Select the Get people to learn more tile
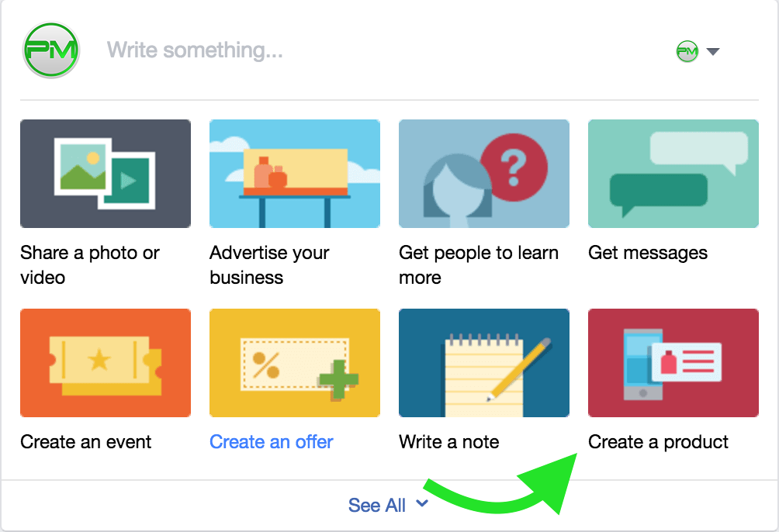779x532 pixels. pos(484,174)
